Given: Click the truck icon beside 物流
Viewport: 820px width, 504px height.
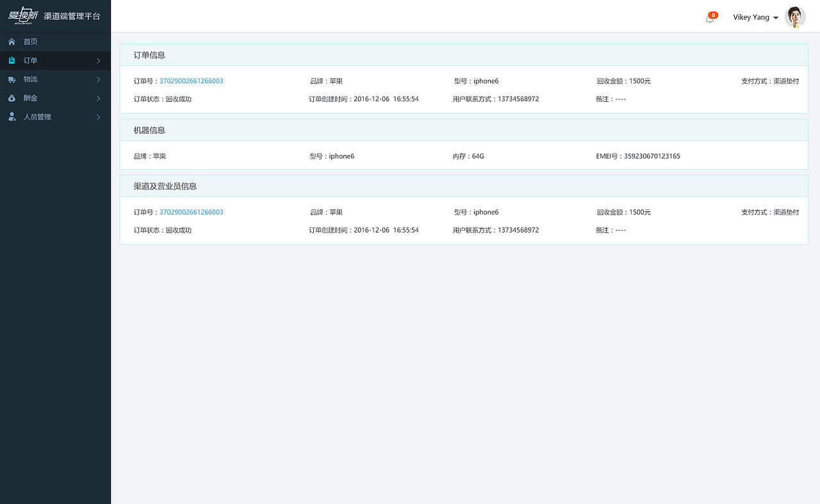Looking at the screenshot, I should 12,79.
